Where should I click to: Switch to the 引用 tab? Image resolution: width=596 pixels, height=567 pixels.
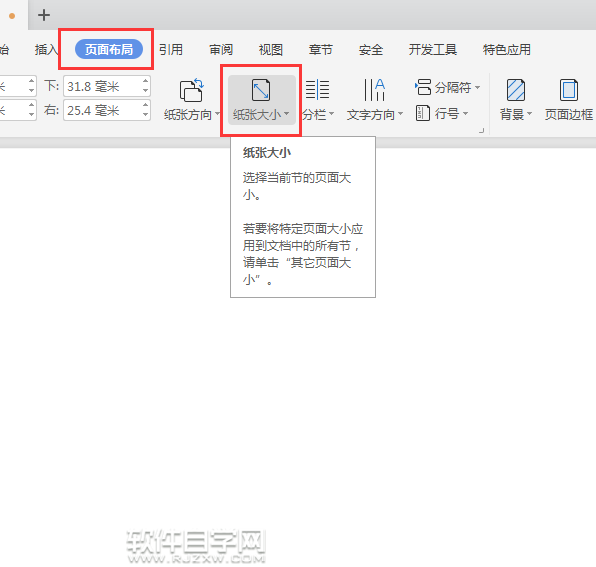point(171,49)
